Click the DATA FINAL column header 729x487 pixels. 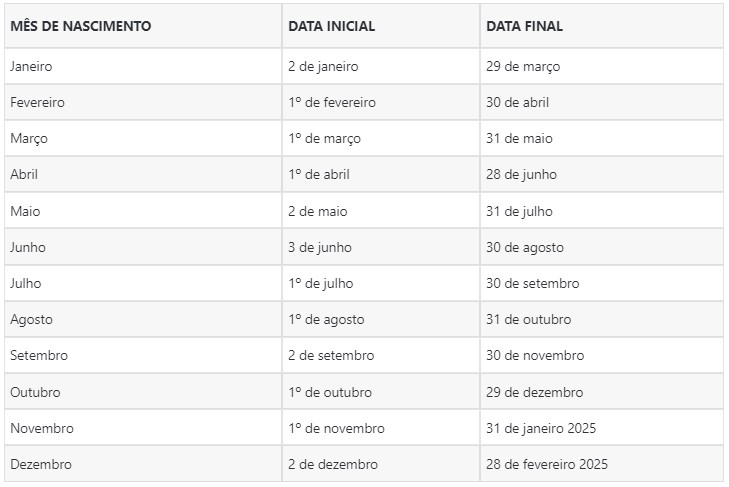[524, 26]
